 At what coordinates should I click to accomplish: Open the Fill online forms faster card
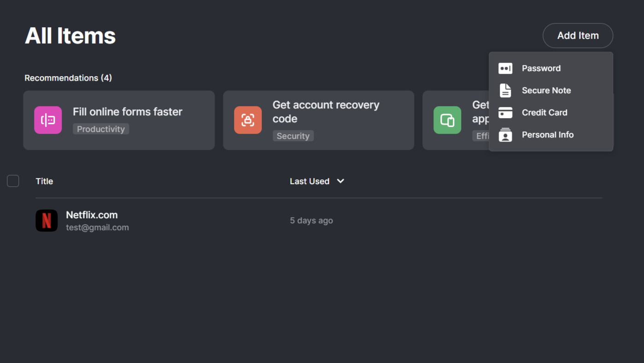[x=119, y=120]
